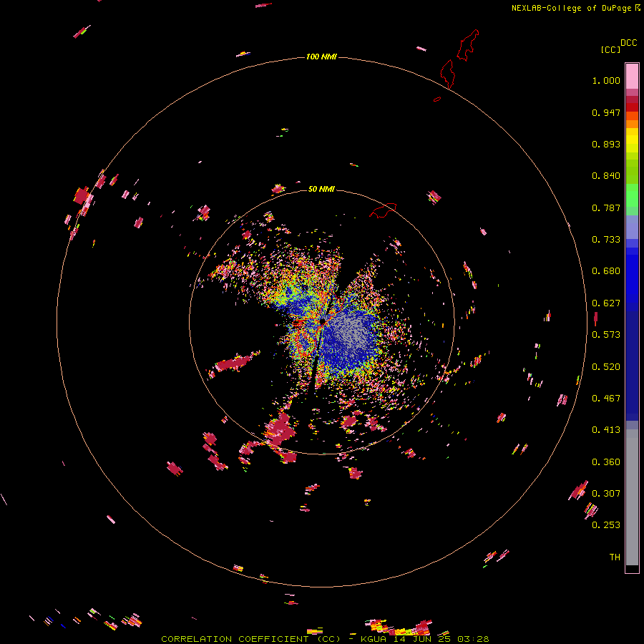This screenshot has height=644, width=644.
Task: Select the 0.467 scale value
Action: pyautogui.click(x=606, y=399)
